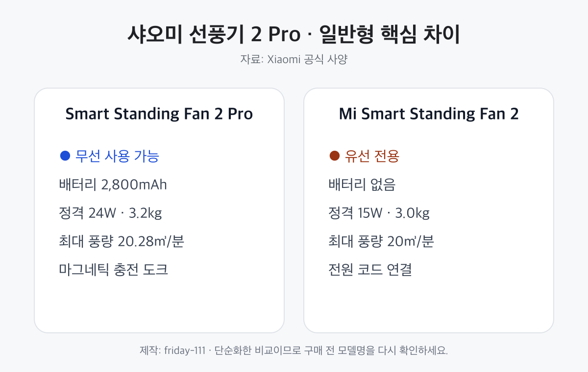This screenshot has height=372, width=588.
Task: Select the Mi Smart Standing Fan 2 heading
Action: (429, 114)
